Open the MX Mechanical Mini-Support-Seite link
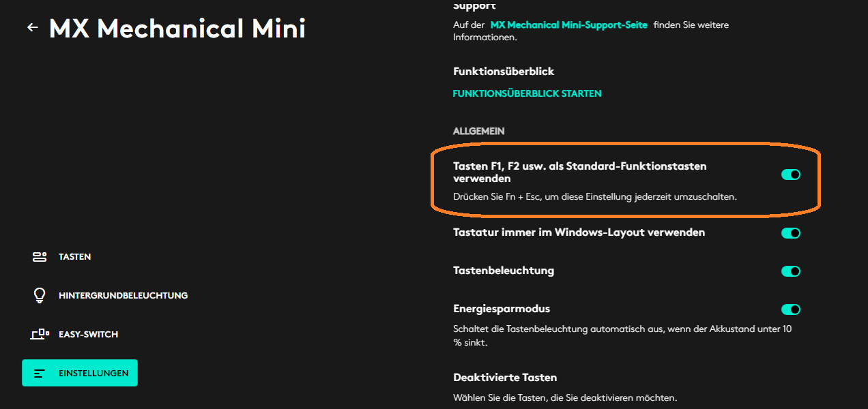 (569, 25)
